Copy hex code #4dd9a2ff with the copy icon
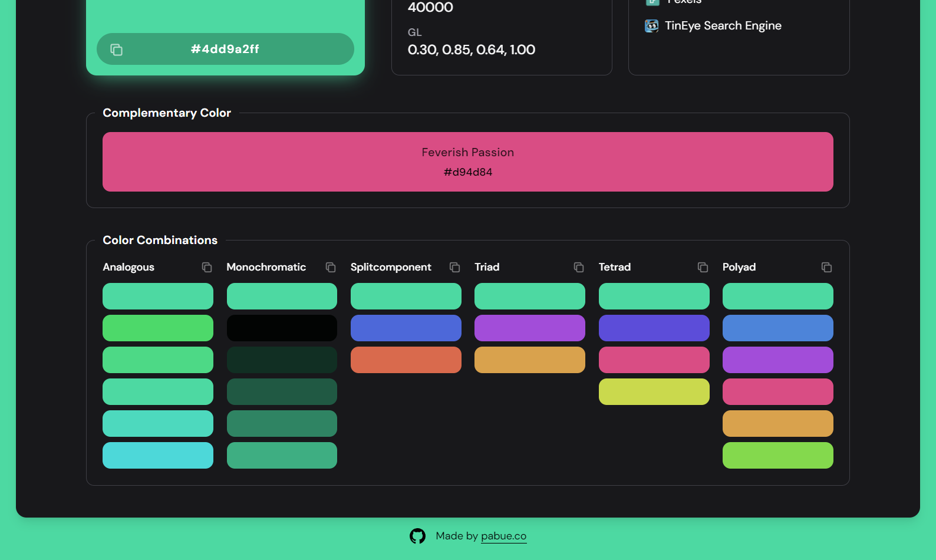 point(117,50)
